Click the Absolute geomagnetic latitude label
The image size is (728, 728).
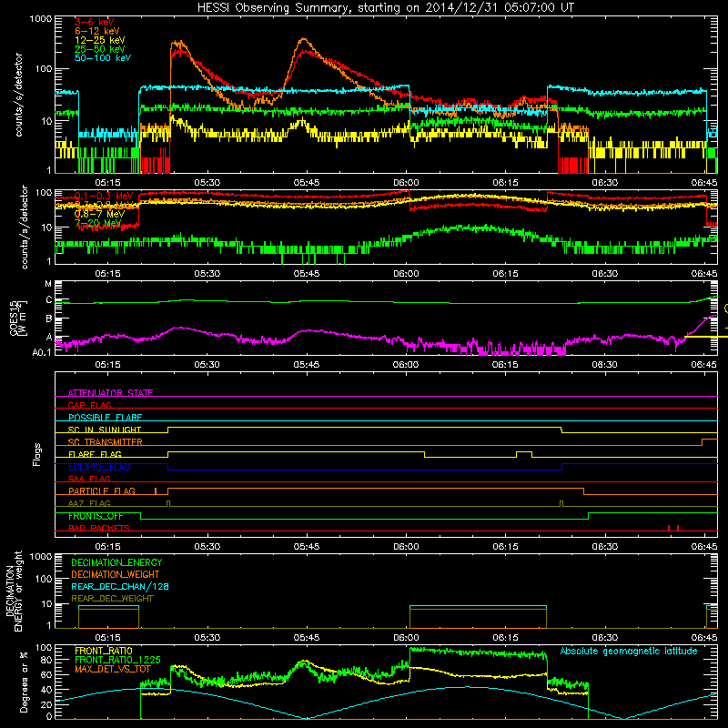pos(629,652)
